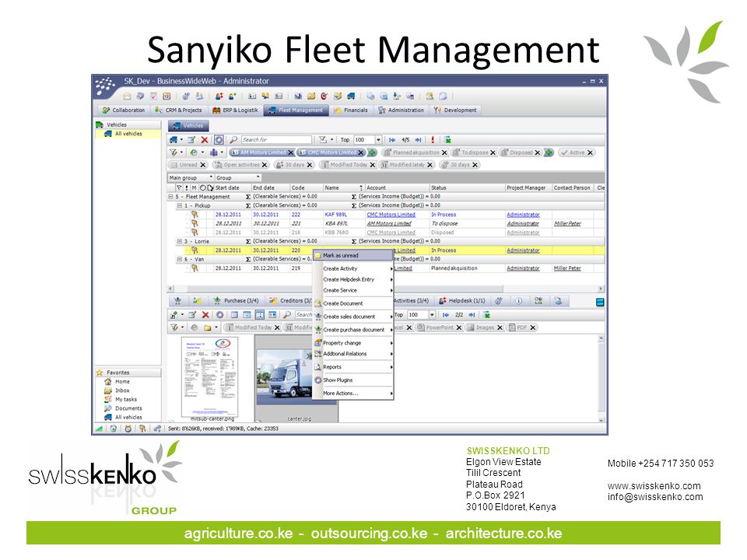Toggle the AM Motors Limited filter chip
Viewport: 747px width, 560px height.
[262, 152]
